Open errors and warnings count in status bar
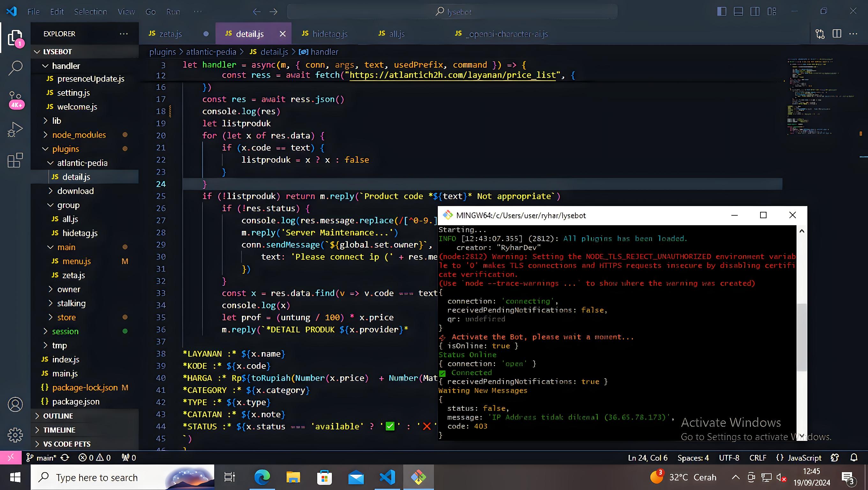 coord(95,457)
